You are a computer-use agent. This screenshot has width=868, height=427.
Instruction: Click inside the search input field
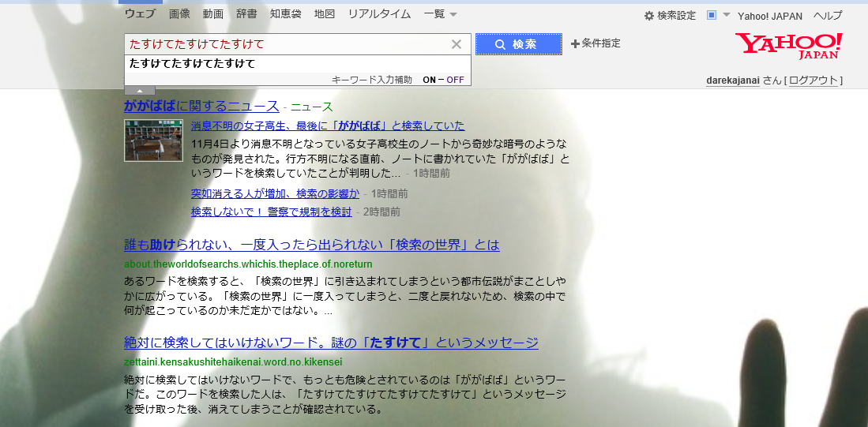(284, 44)
